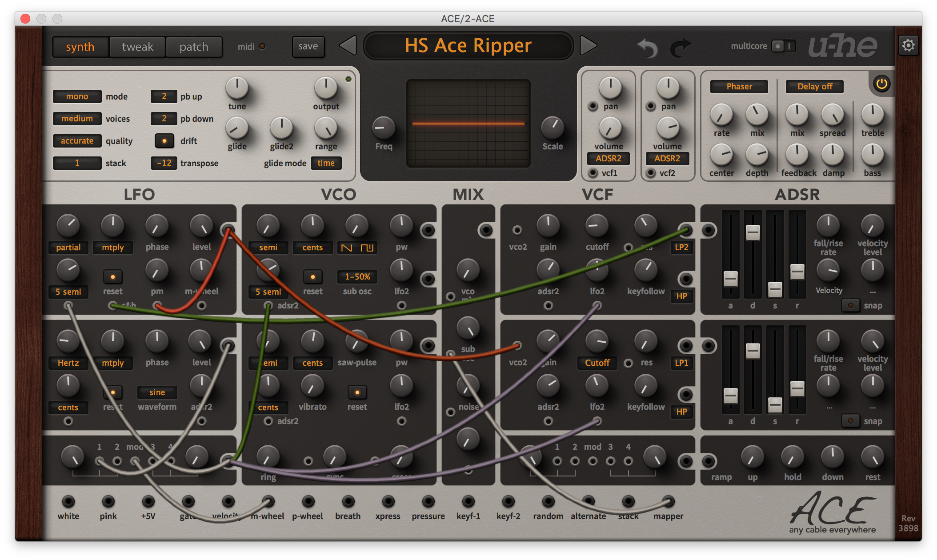Open the pb down value menu
This screenshot has width=937, height=560.
pos(164,119)
